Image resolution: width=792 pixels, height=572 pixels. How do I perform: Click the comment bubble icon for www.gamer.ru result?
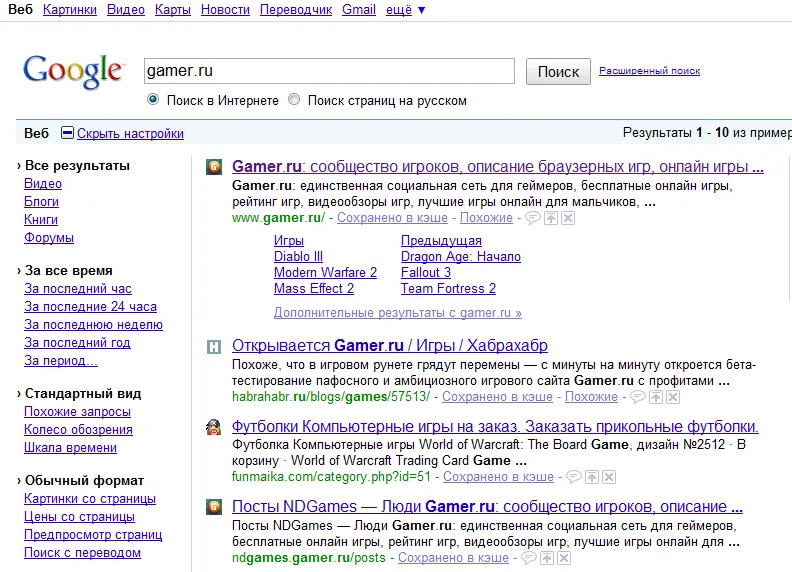click(x=533, y=218)
